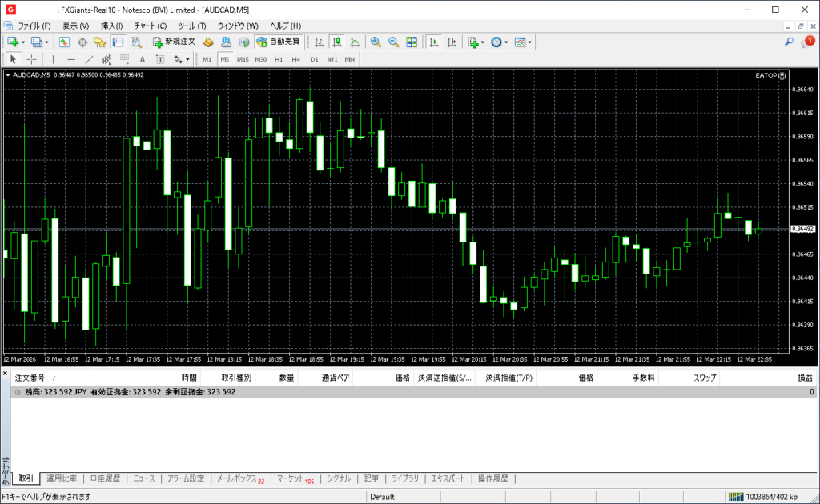The width and height of the screenshot is (820, 504).
Task: Switch chart to line chart display
Action: click(x=356, y=42)
